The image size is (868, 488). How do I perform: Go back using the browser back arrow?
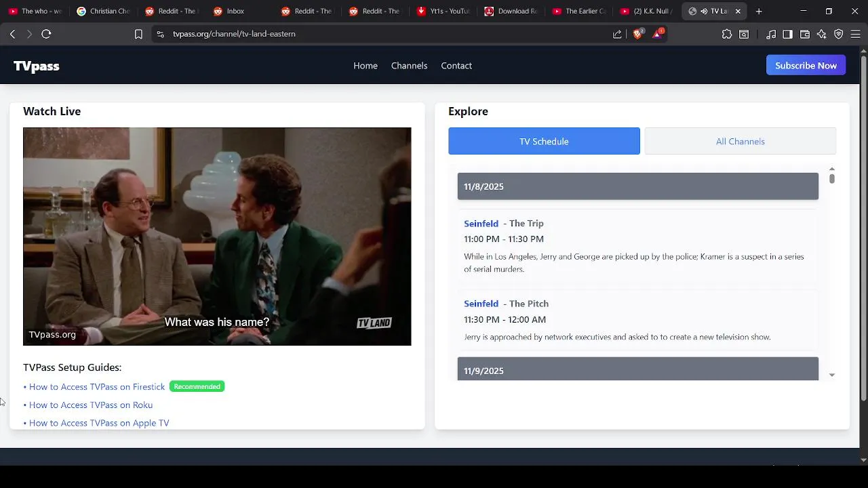click(x=12, y=34)
